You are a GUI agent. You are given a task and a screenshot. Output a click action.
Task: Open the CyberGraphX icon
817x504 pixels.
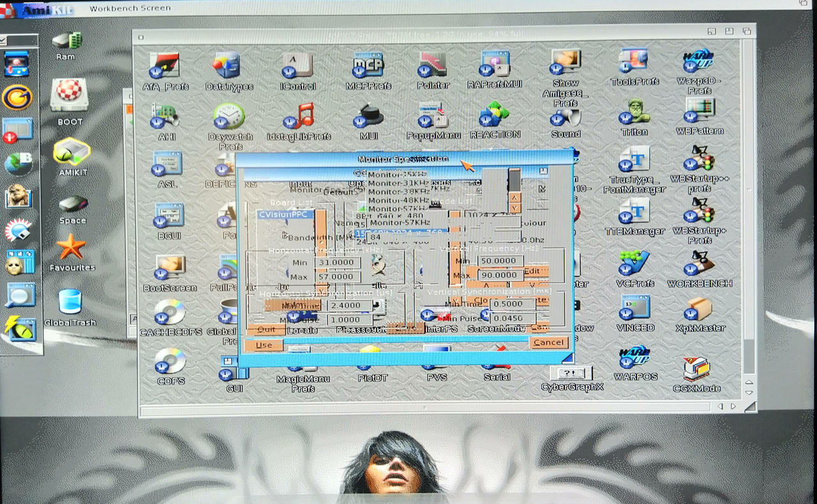[x=571, y=373]
